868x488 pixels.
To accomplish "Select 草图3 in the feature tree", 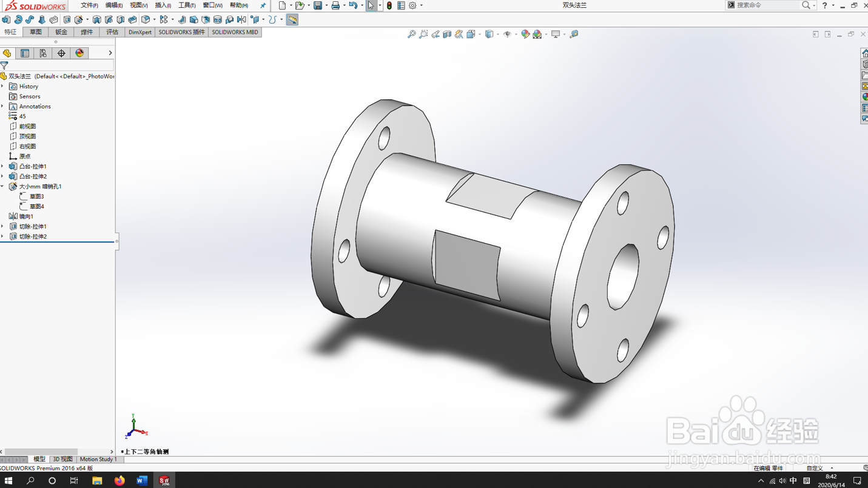I will [36, 196].
